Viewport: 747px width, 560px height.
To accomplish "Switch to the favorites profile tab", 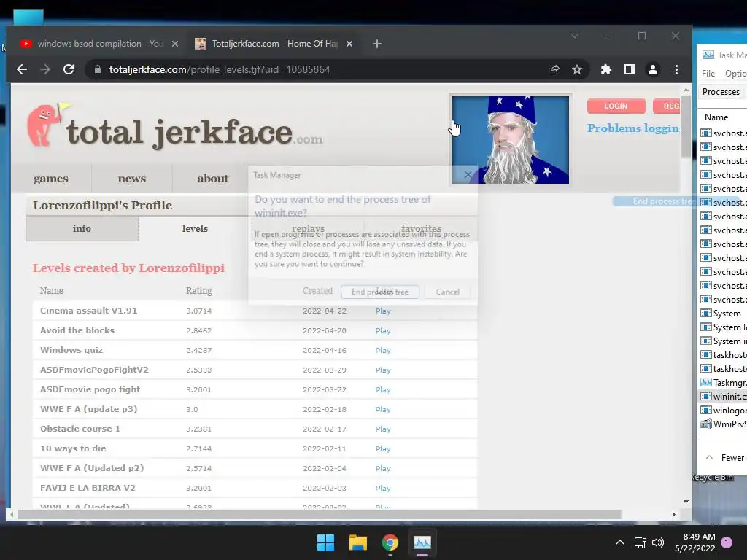I will 421,228.
